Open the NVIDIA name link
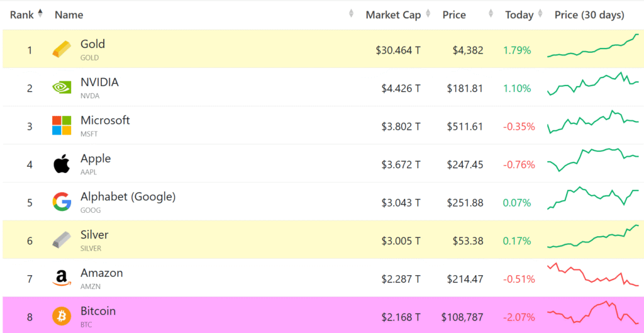644x333 pixels. pyautogui.click(x=99, y=82)
